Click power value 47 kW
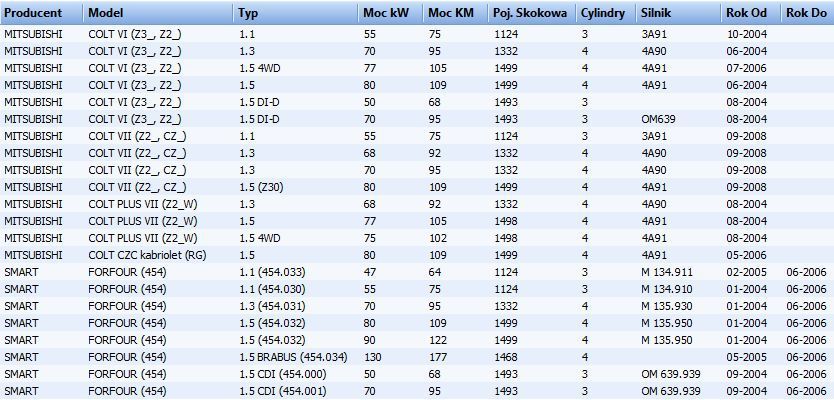 [x=369, y=272]
